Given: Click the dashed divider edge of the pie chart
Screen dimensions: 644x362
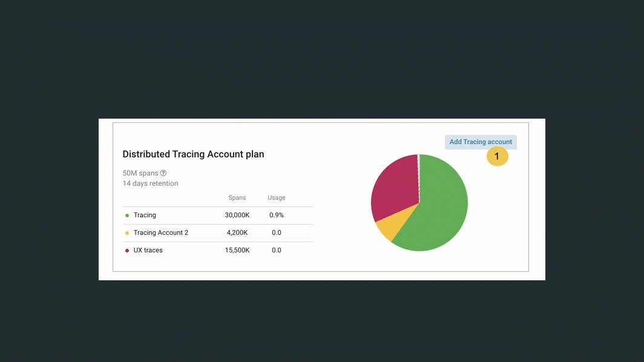Looking at the screenshot, I should pos(418,179).
